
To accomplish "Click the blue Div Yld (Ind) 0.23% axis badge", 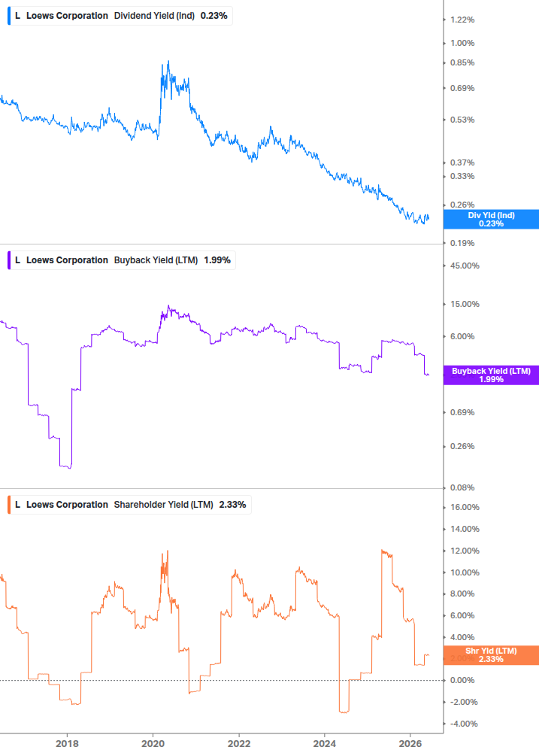I will point(491,220).
